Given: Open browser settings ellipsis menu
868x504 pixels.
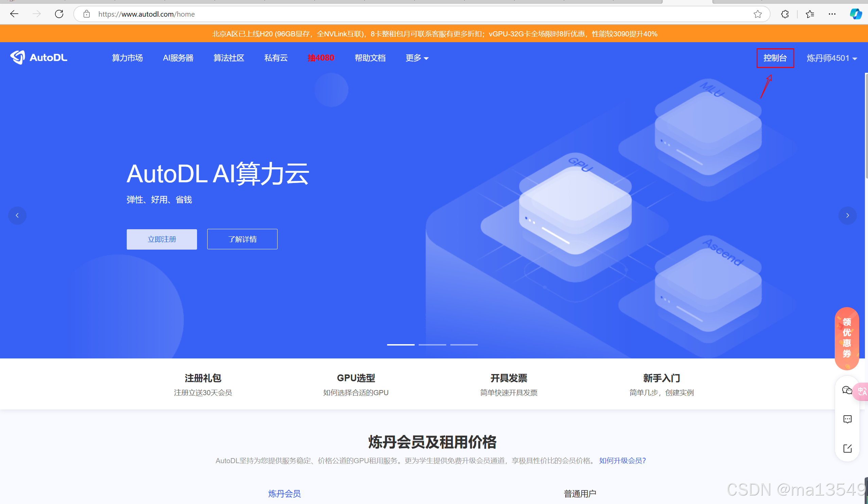Looking at the screenshot, I should [832, 14].
